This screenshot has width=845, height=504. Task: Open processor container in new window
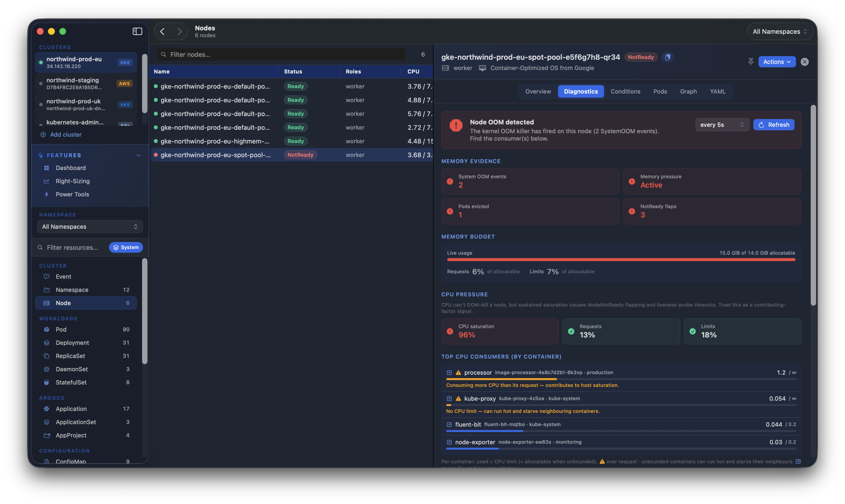click(x=449, y=373)
